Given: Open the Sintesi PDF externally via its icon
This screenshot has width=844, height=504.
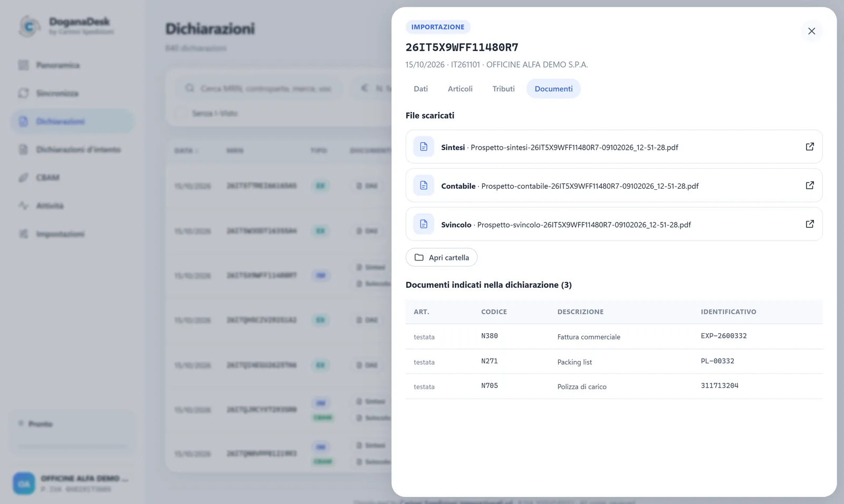Looking at the screenshot, I should click(810, 147).
